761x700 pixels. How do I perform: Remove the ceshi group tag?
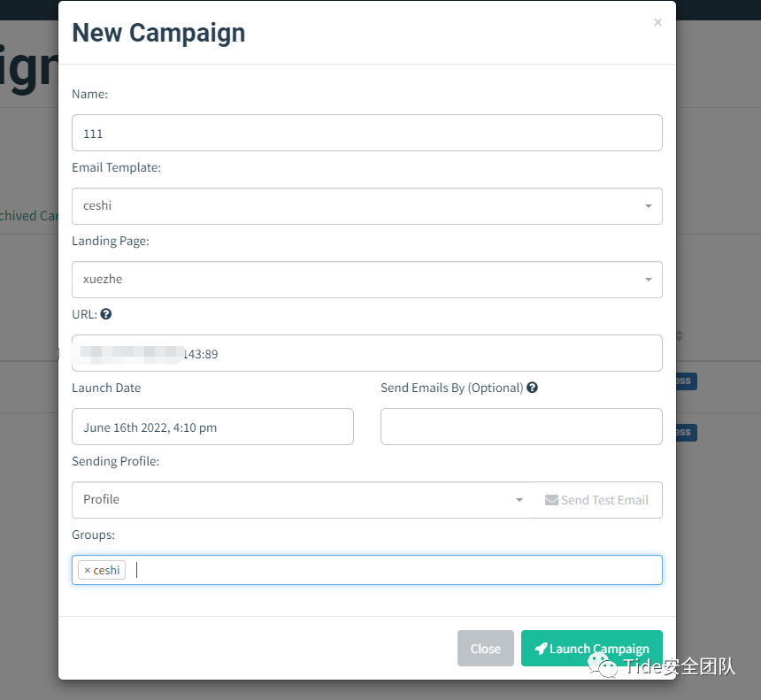[x=88, y=571]
